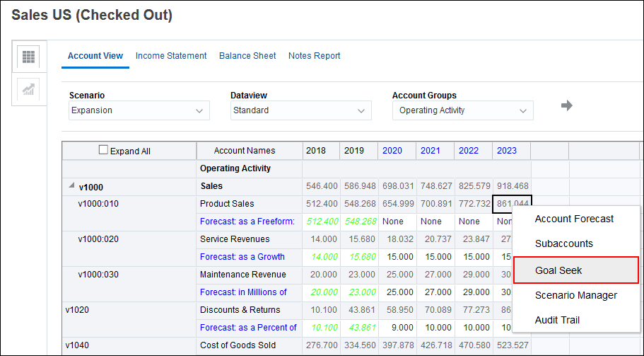Viewport: 644px width, 356px height.
Task: Open the Notes Report tab
Action: tap(314, 56)
